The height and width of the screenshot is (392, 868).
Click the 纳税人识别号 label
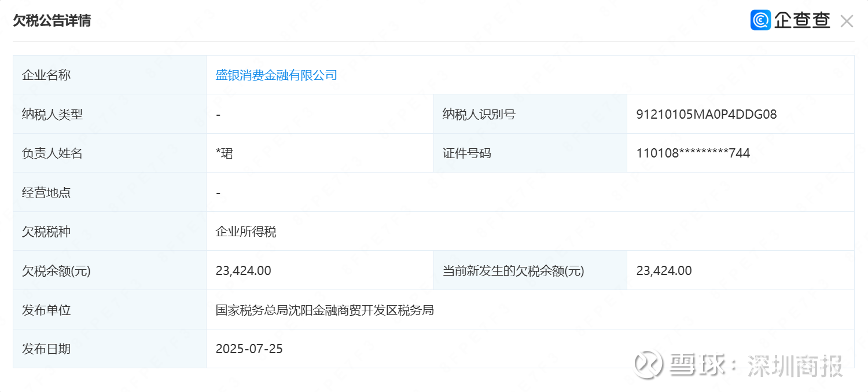coord(479,115)
